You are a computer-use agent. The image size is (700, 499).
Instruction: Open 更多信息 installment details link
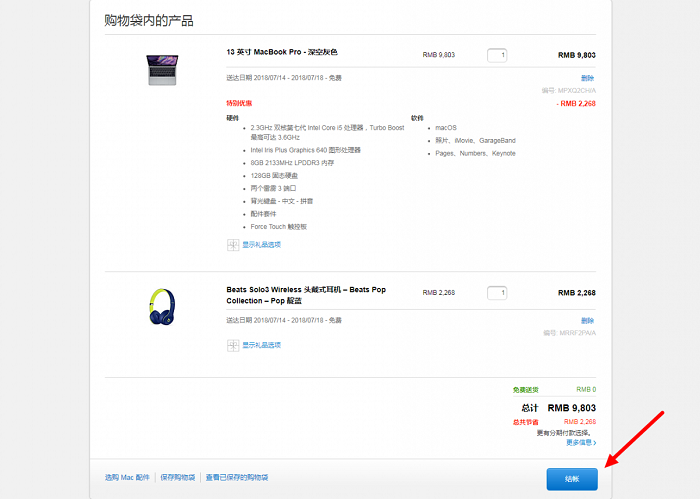pyautogui.click(x=580, y=442)
